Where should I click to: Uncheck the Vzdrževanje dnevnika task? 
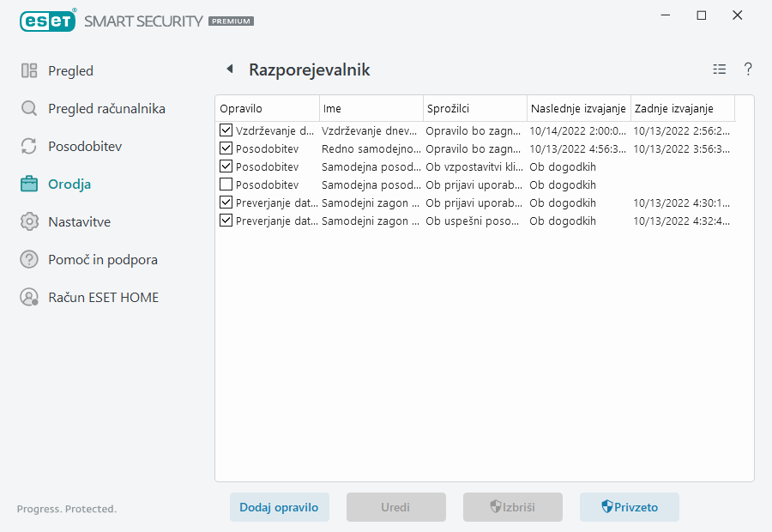[x=226, y=130]
